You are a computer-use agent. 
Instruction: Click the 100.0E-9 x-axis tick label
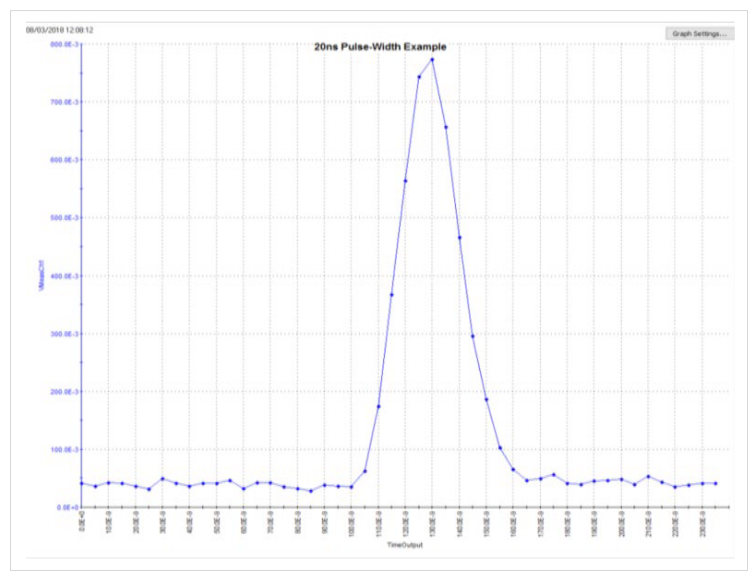(x=351, y=526)
